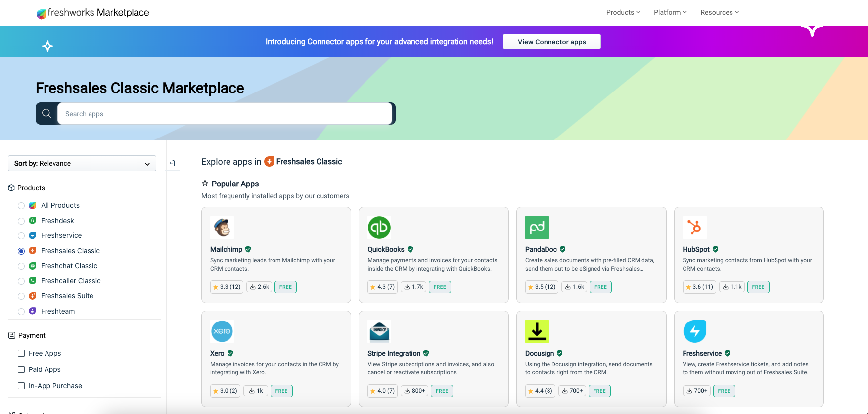Click Xero 1k downloads badge
This screenshot has height=414, width=868.
click(x=256, y=391)
